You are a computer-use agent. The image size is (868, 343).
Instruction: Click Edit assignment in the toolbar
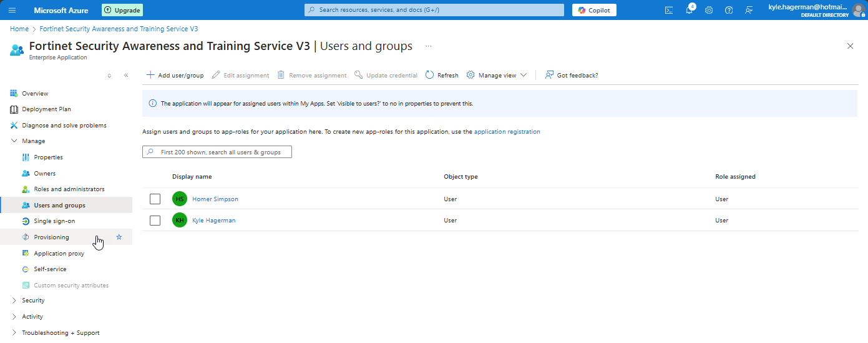point(240,75)
